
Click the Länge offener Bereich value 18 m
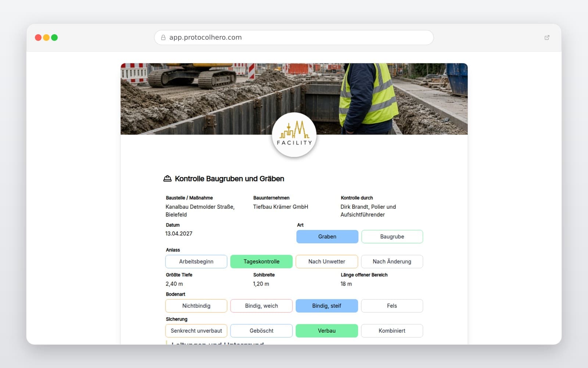pyautogui.click(x=346, y=284)
